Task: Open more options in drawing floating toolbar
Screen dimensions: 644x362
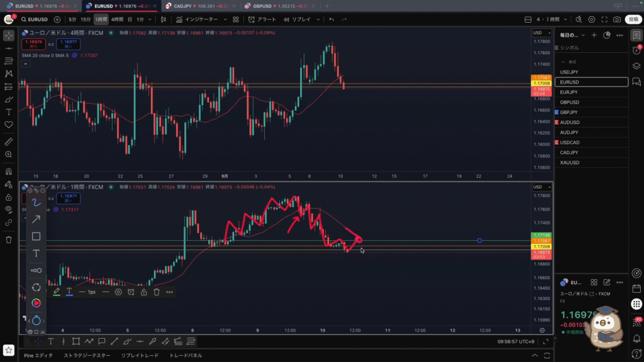Action: 170,292
